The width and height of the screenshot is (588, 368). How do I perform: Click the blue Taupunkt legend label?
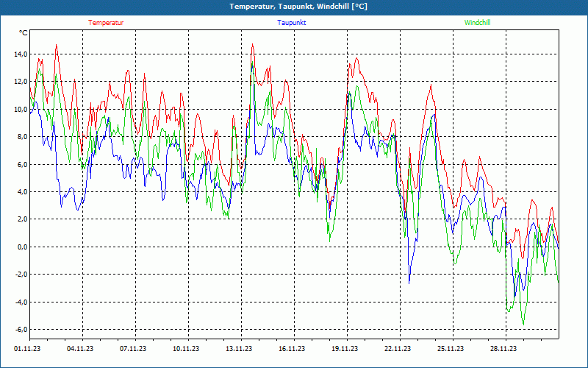[x=291, y=23]
